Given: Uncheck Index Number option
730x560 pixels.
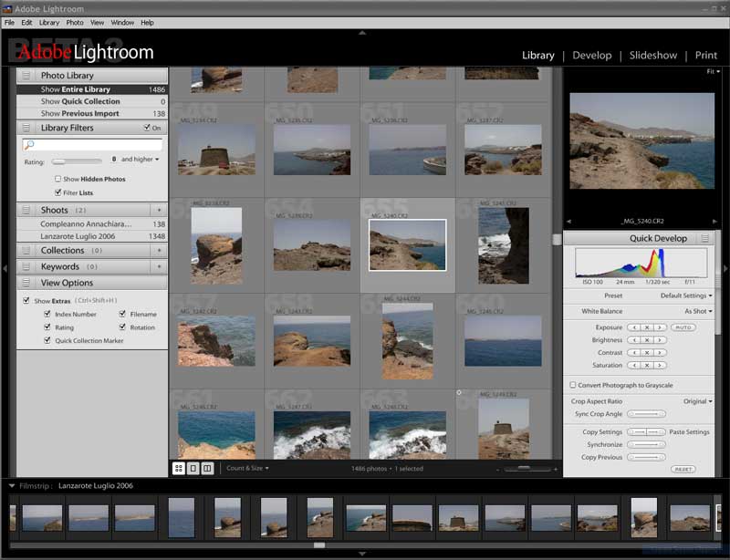Looking at the screenshot, I should click(x=47, y=315).
